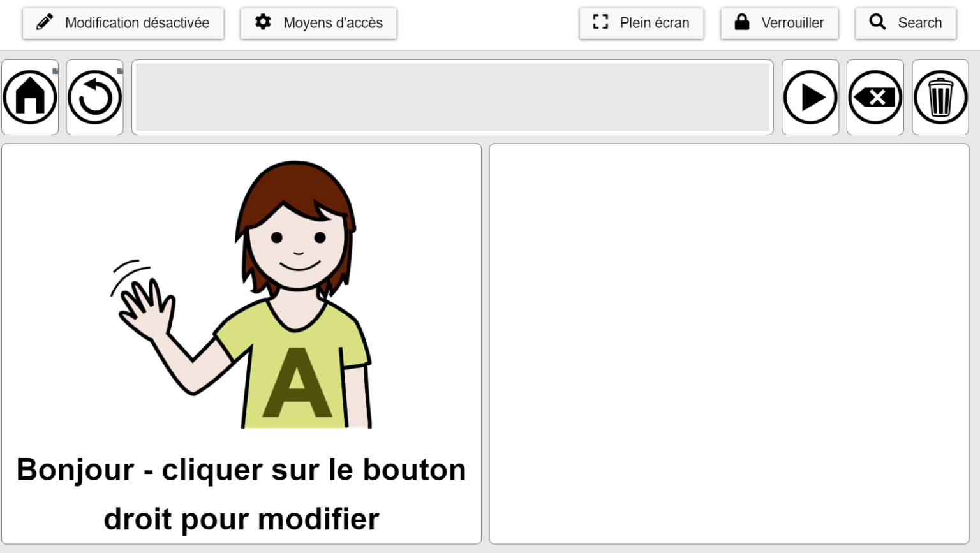
Task: Click the padlock icon on Verrouiller
Action: click(x=742, y=22)
